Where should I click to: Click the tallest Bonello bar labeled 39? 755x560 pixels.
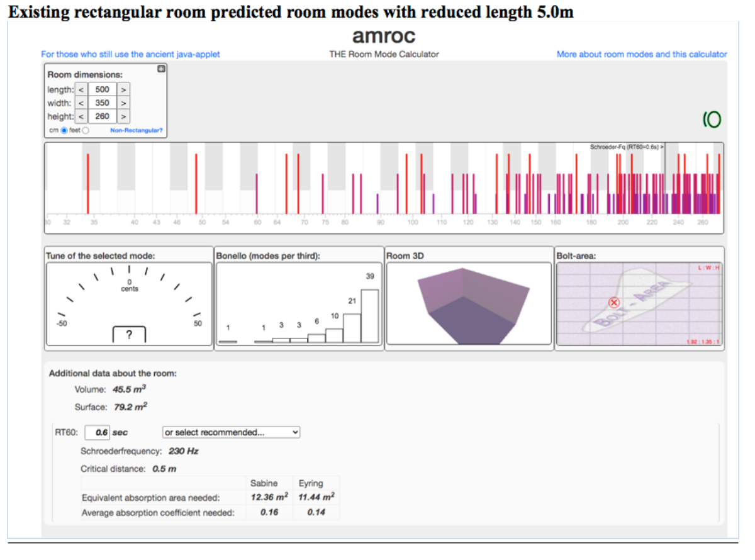click(x=369, y=316)
